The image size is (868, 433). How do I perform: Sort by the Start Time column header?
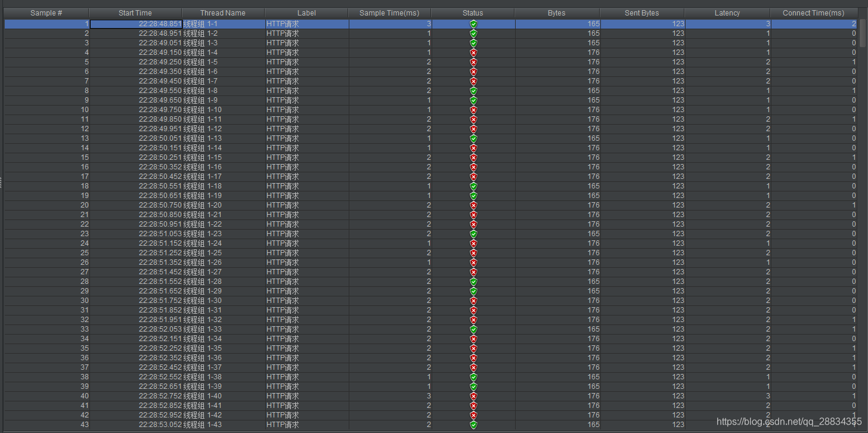point(135,13)
